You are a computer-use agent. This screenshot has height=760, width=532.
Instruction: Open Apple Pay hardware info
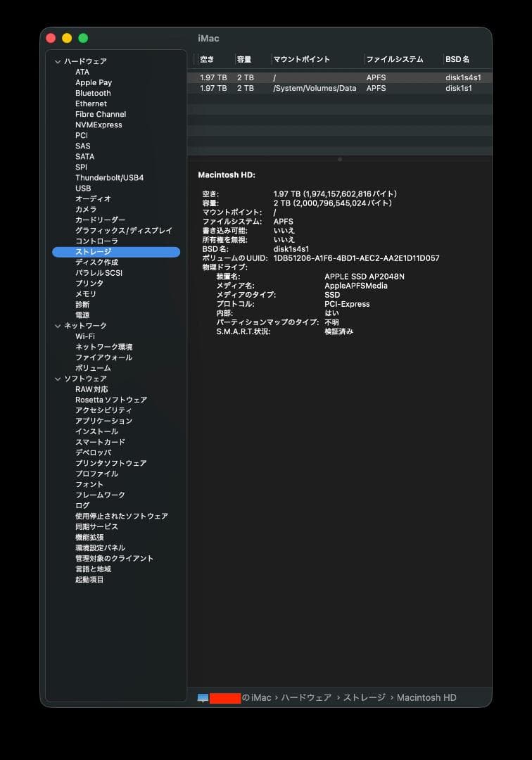point(94,82)
